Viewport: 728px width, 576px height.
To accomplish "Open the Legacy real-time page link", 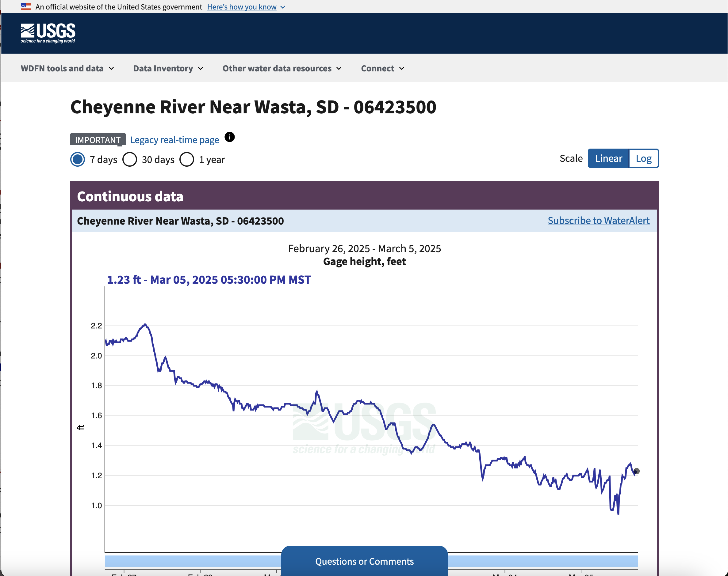I will pyautogui.click(x=175, y=140).
